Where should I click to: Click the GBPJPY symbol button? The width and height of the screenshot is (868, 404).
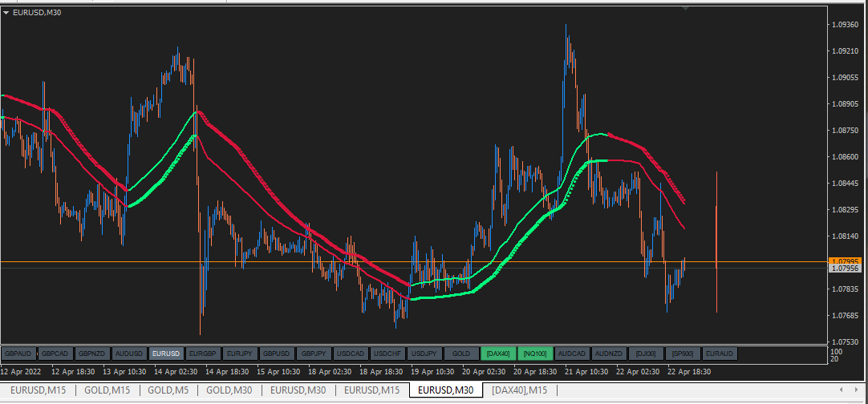point(314,353)
